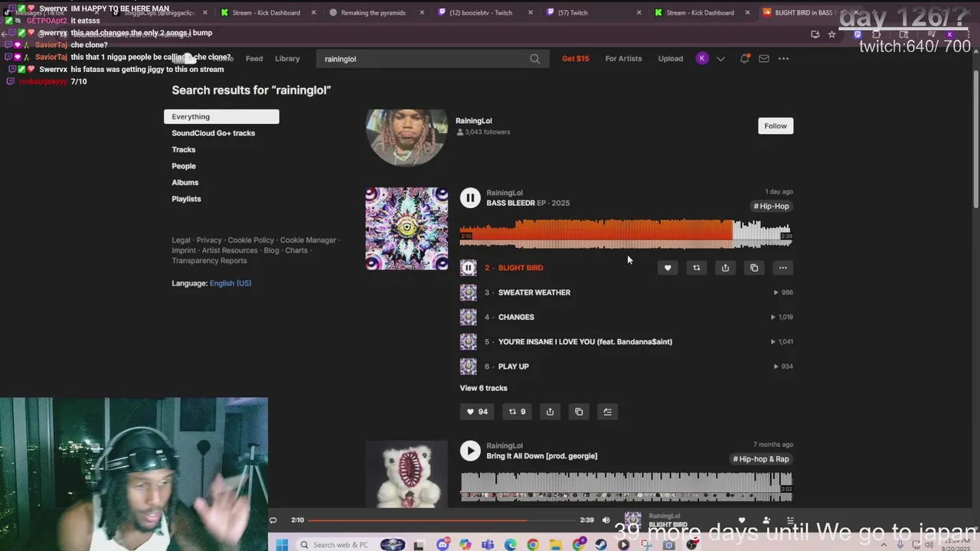Click the search magnifier icon
This screenshot has width=980, height=551.
point(534,59)
